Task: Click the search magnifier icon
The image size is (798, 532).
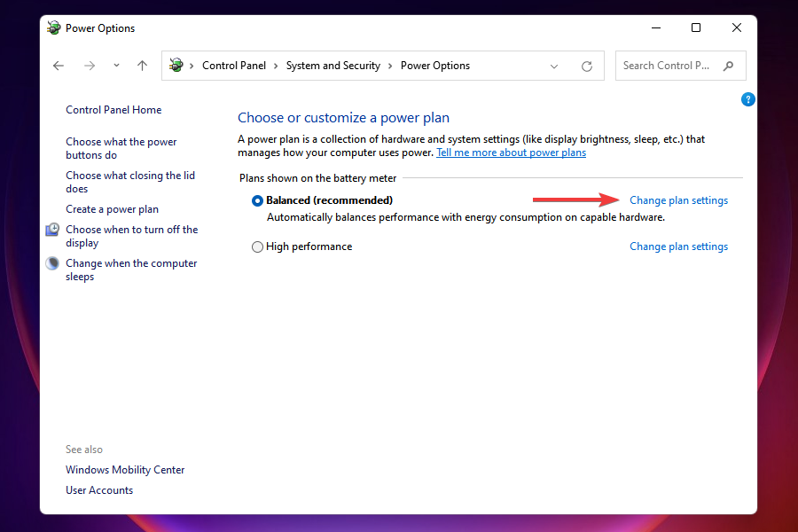Action: [x=728, y=66]
